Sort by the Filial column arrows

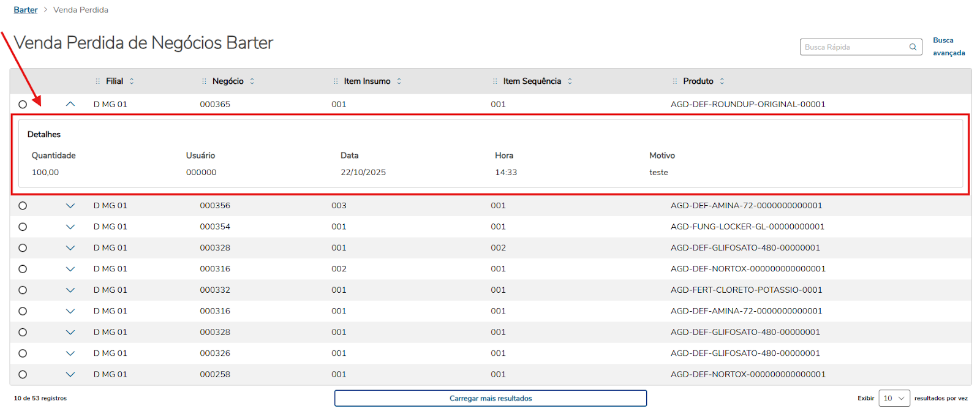[132, 81]
